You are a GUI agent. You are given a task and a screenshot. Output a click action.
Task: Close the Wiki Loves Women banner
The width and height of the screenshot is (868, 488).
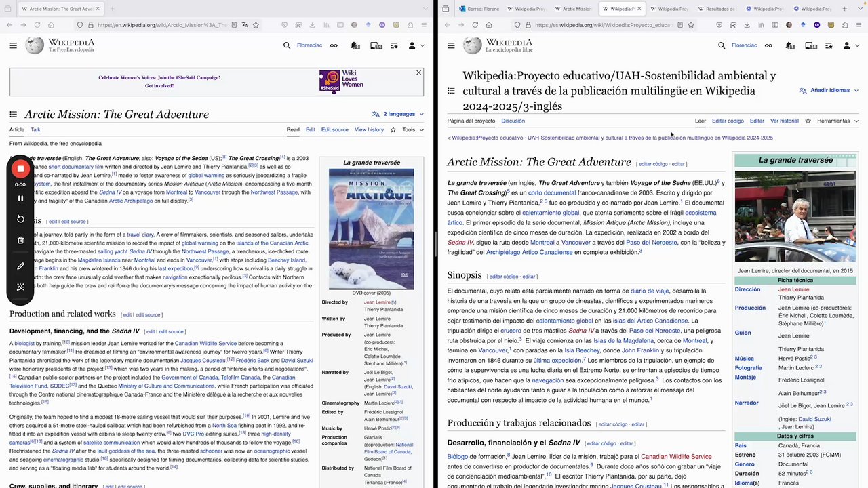point(418,73)
